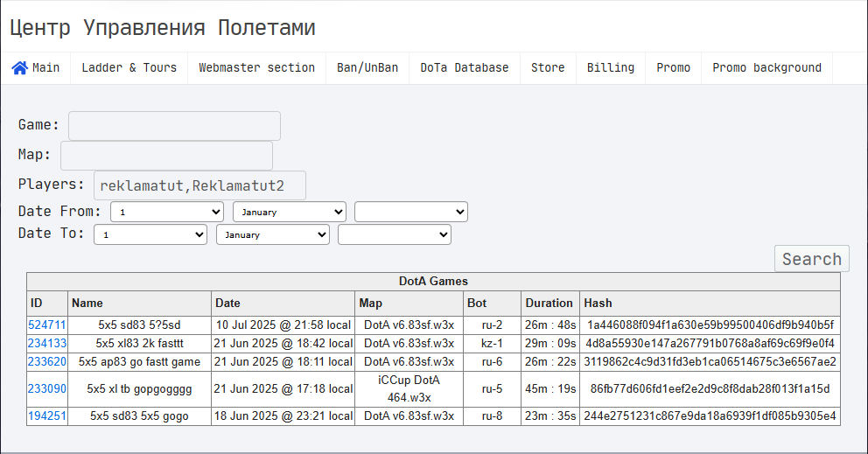Image resolution: width=868 pixels, height=454 pixels.
Task: Click game name 5x5 xl83 2k fasttt
Action: pos(139,343)
